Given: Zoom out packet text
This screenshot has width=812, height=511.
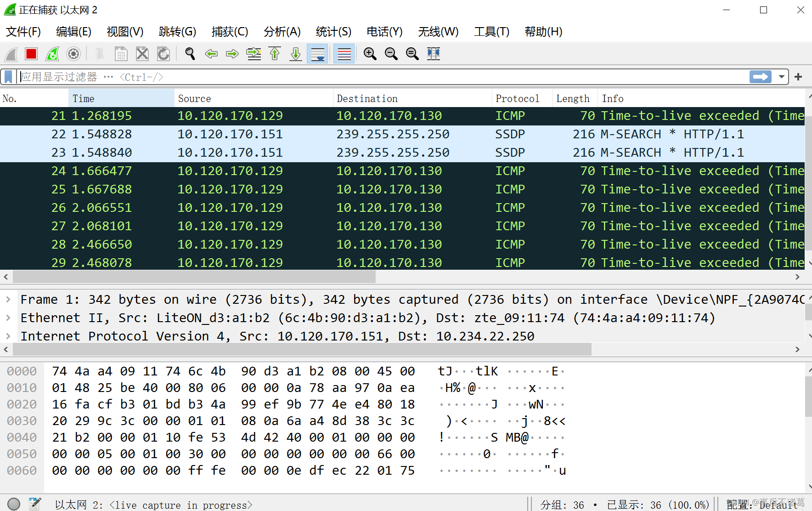Looking at the screenshot, I should (x=391, y=54).
